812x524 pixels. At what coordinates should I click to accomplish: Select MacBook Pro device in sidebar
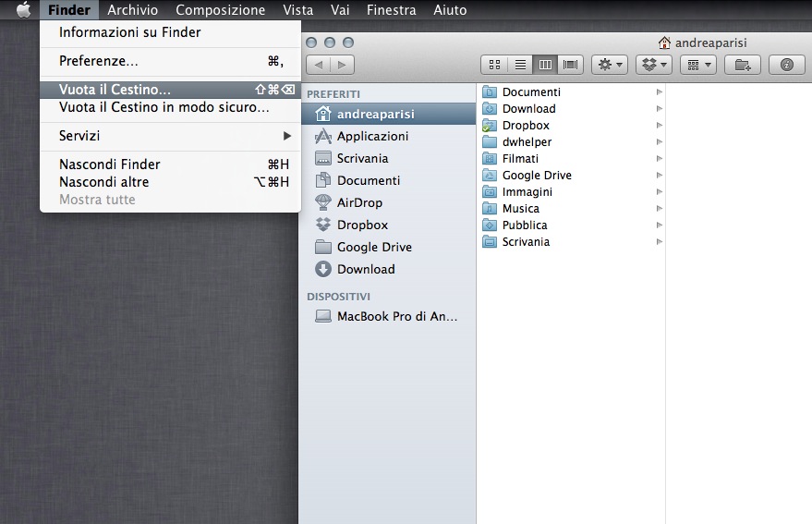pos(388,316)
